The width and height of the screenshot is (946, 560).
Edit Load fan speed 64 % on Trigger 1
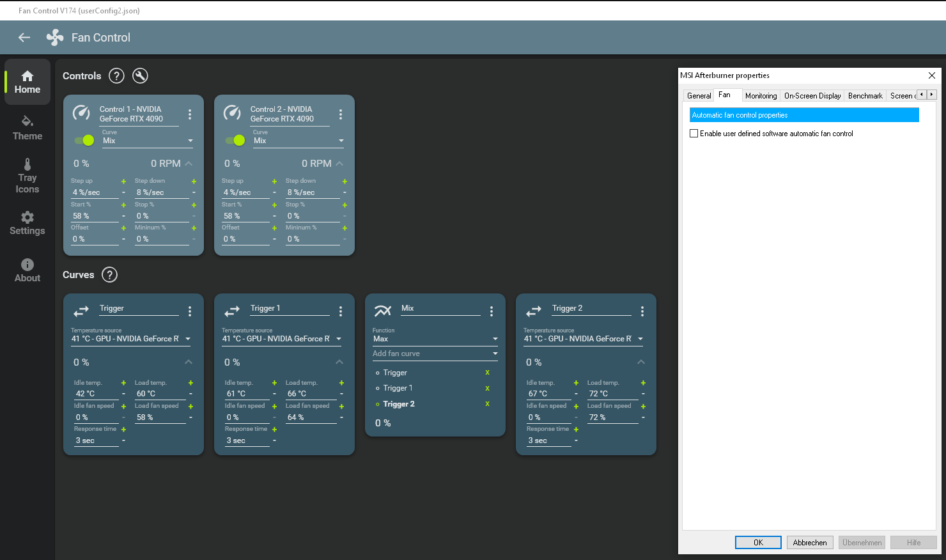click(x=311, y=417)
